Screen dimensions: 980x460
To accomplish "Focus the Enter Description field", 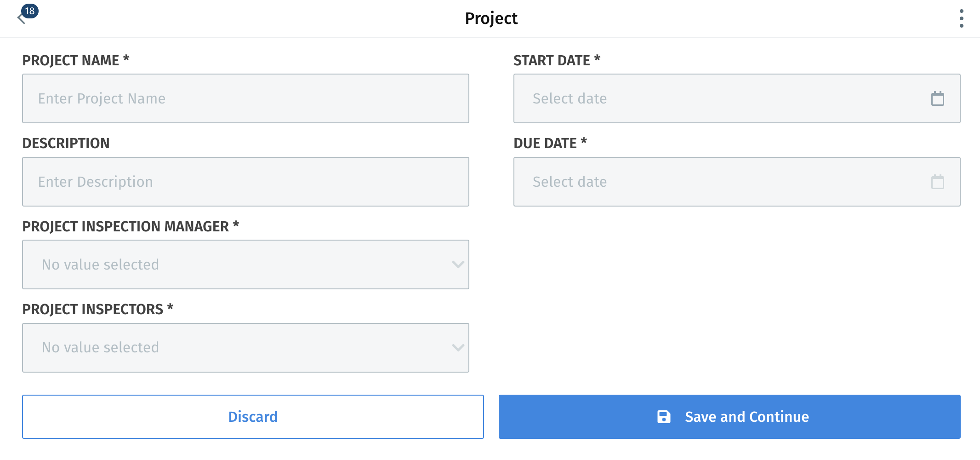I will tap(245, 182).
